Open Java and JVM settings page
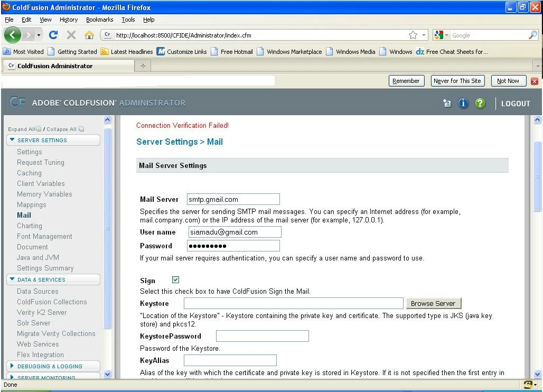 tap(38, 257)
